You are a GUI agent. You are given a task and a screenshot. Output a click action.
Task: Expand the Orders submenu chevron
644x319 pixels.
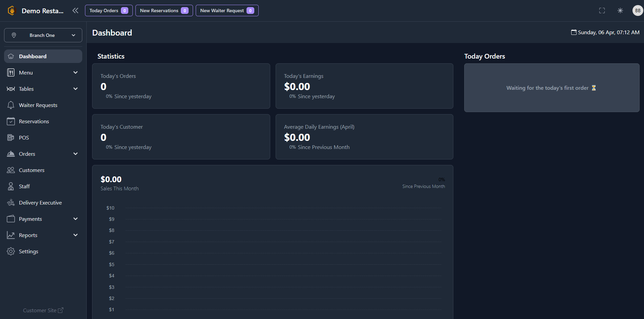pos(76,154)
